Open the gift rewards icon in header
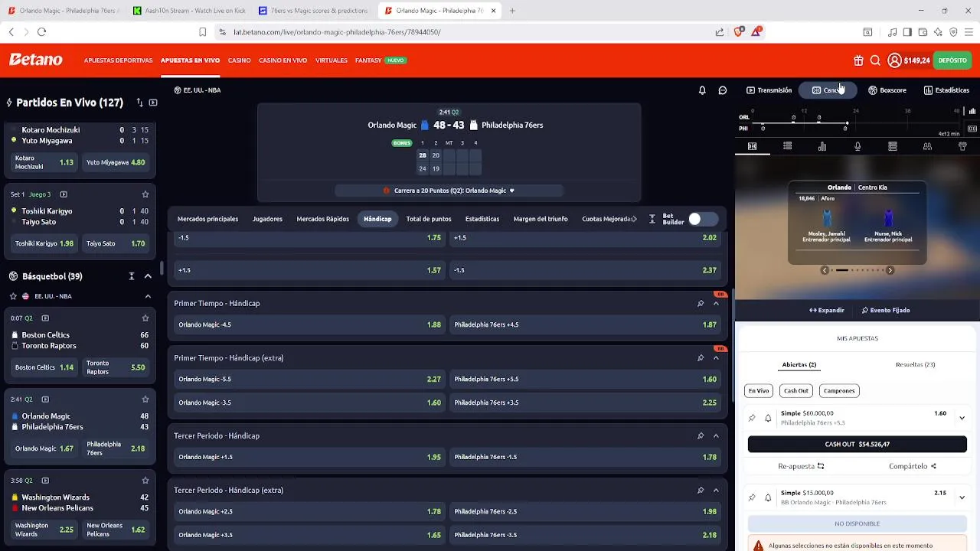Viewport: 980px width, 551px height. click(858, 60)
